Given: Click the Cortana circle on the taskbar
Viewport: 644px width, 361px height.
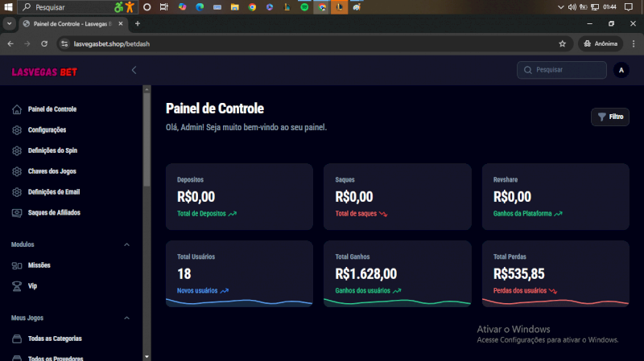Looking at the screenshot, I should point(147,7).
